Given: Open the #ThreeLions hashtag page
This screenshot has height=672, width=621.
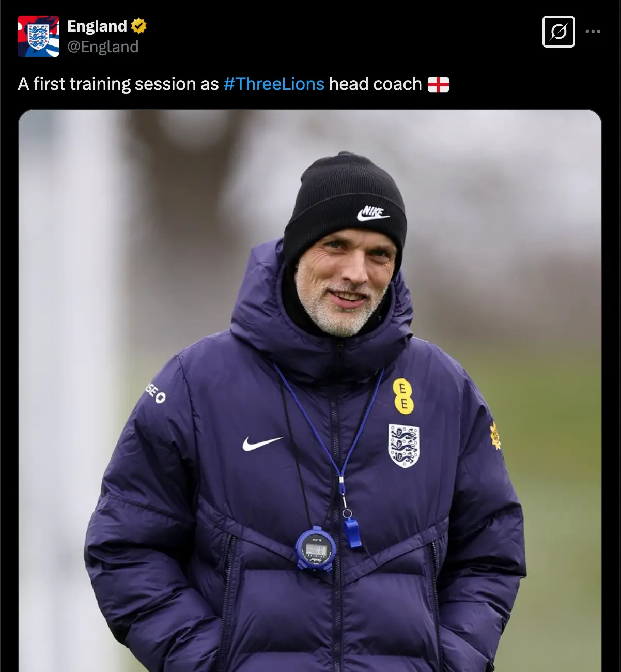Looking at the screenshot, I should pyautogui.click(x=273, y=83).
